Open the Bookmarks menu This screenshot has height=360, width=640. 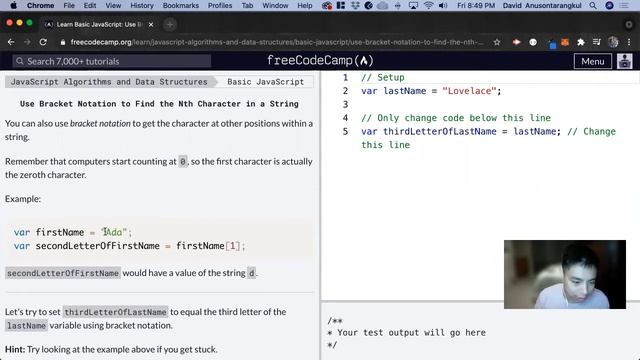click(x=180, y=5)
